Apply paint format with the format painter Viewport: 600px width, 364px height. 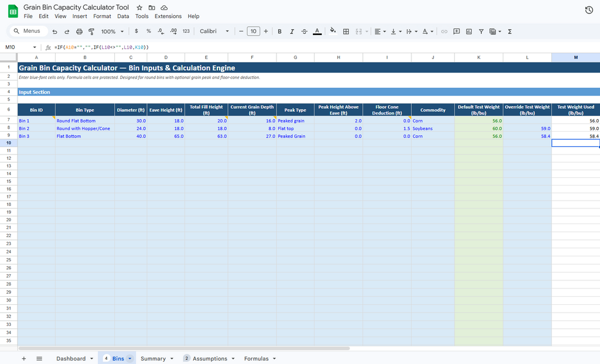91,31
